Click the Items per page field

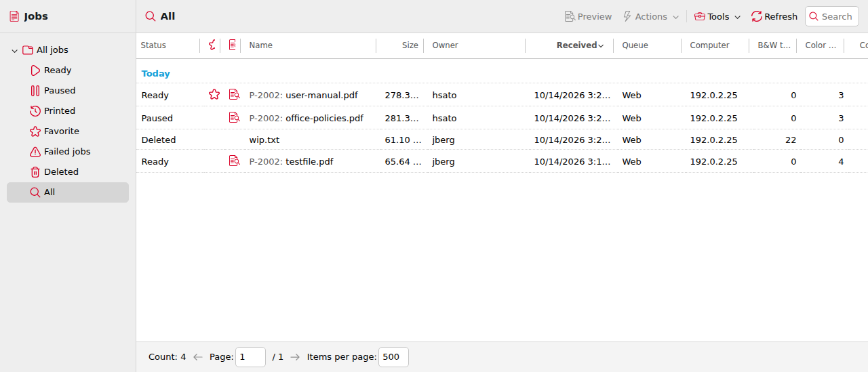click(x=393, y=357)
